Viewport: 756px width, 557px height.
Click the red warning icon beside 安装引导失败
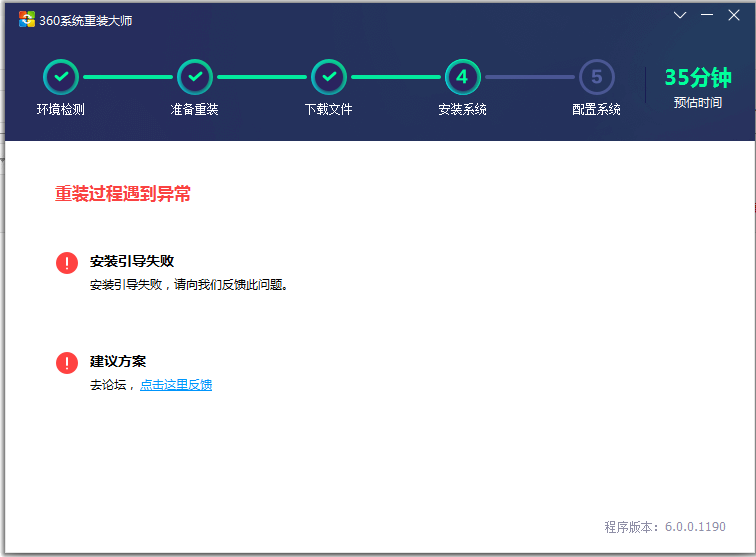click(x=67, y=263)
